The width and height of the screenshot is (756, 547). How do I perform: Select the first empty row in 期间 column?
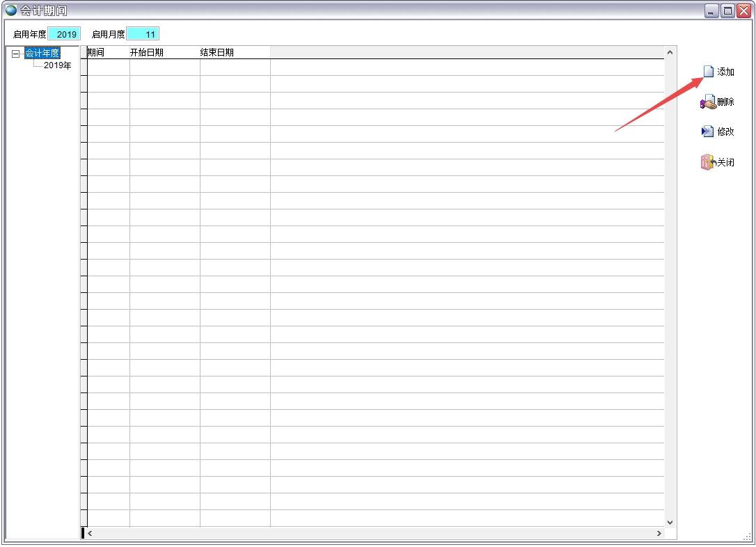[x=108, y=68]
